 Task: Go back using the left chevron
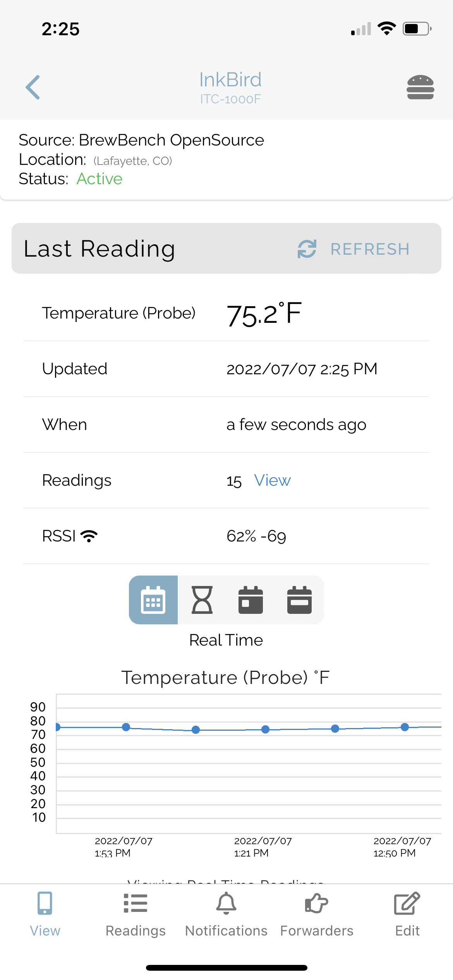33,87
